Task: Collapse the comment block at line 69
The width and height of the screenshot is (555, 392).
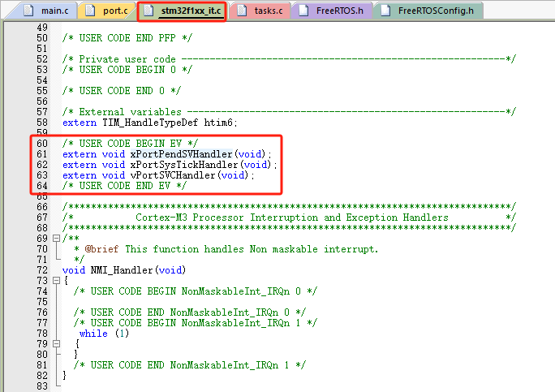Action: 56,239
